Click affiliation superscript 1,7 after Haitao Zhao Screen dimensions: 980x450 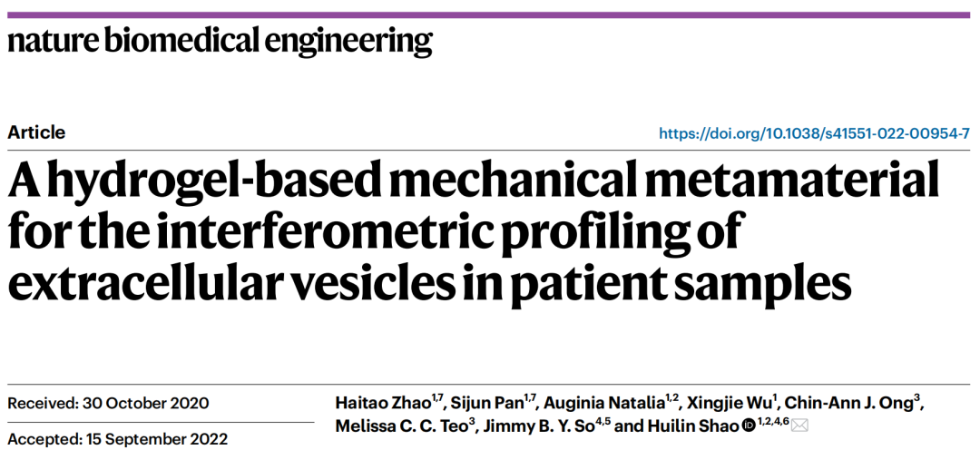click(437, 397)
